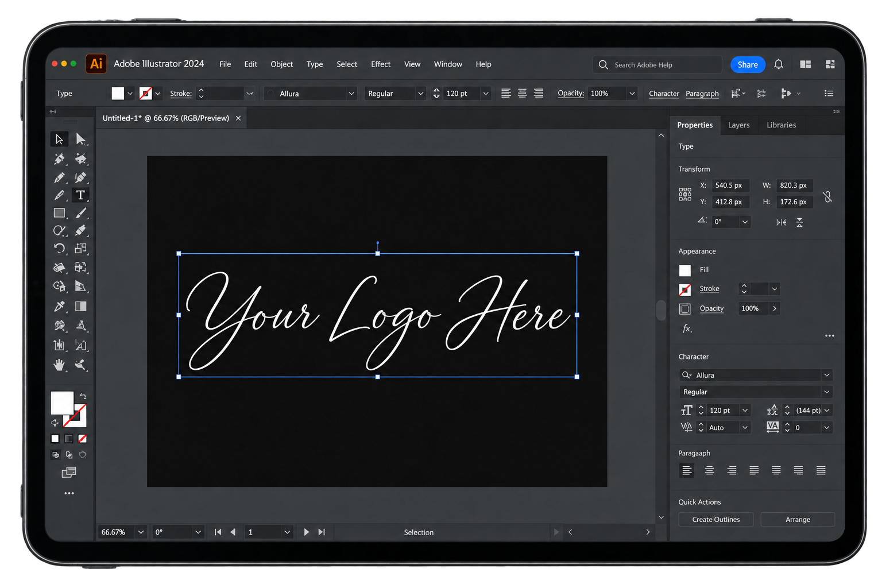
Task: Toggle flip horizontal in Transform
Action: pyautogui.click(x=782, y=222)
